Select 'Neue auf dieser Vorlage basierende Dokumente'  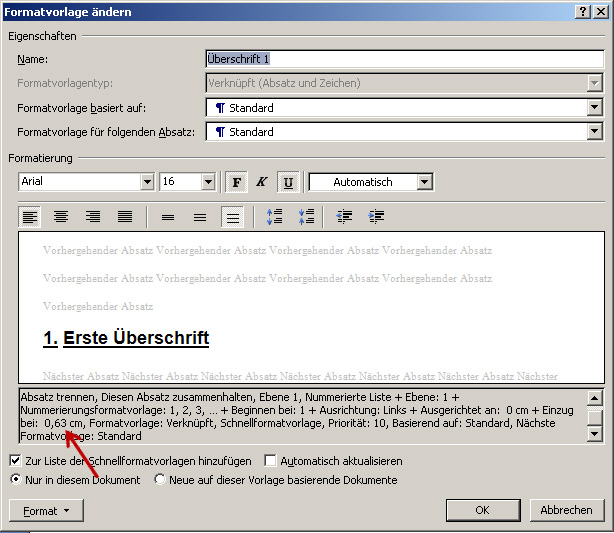[x=160, y=480]
